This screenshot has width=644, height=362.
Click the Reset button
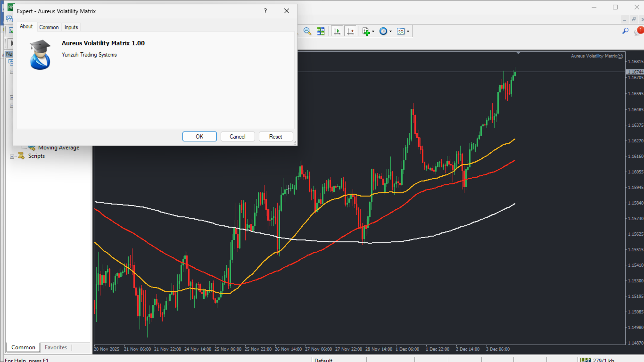(276, 137)
